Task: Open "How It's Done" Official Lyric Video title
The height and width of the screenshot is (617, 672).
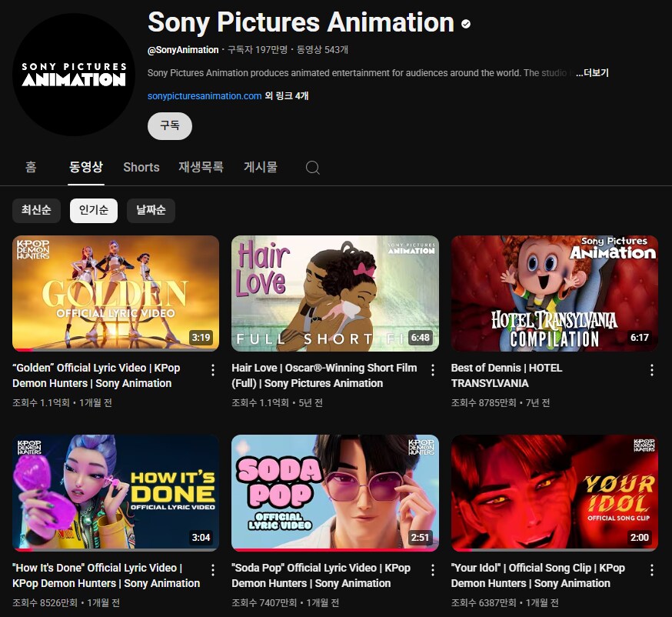Action: pos(106,575)
